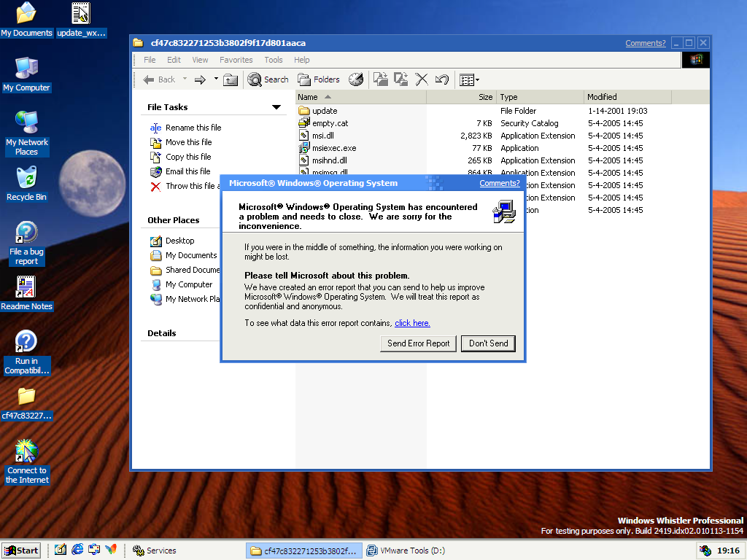The height and width of the screenshot is (560, 747).
Task: Open the Search pane from the toolbar
Action: pos(268,79)
